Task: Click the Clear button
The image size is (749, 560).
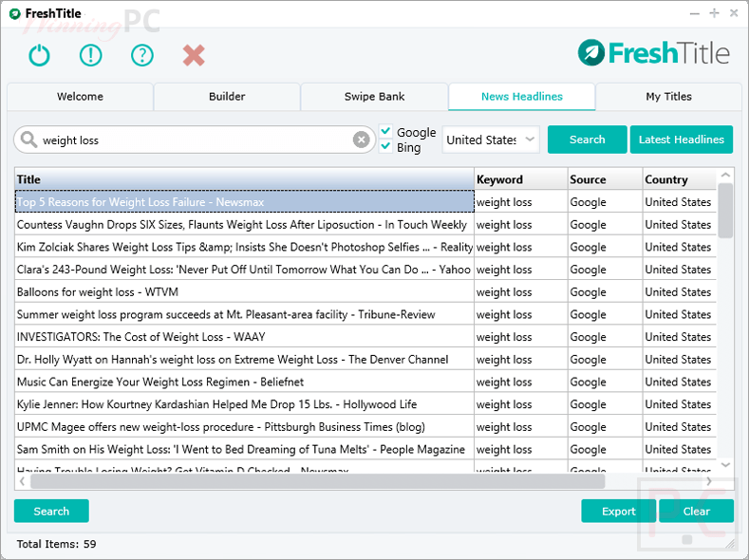Action: click(697, 511)
